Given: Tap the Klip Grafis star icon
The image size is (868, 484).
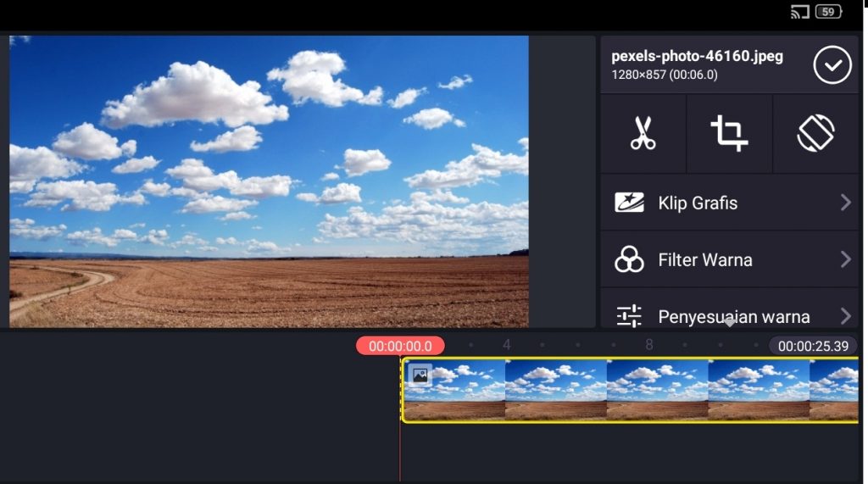Looking at the screenshot, I should click(630, 203).
